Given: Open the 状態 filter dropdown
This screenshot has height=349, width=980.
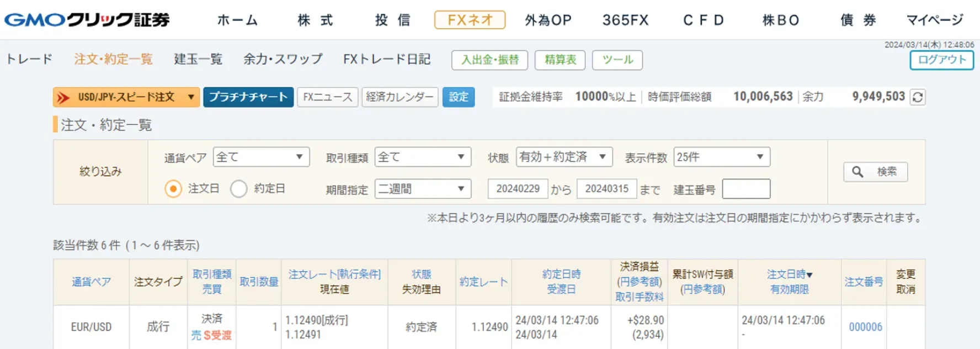Looking at the screenshot, I should 563,157.
